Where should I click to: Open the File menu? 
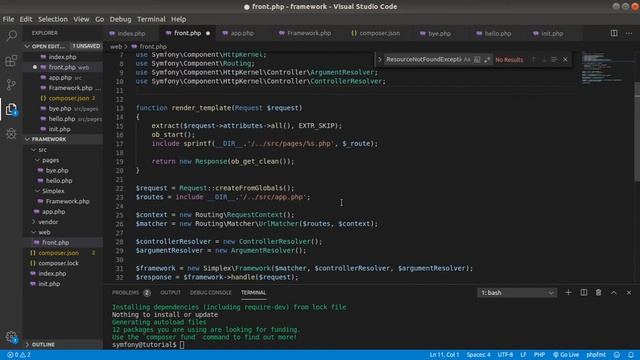pos(8,19)
